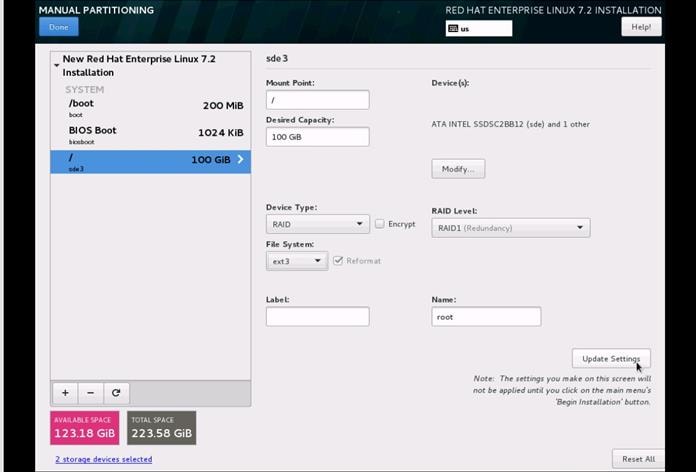
Task: Click the add mount point plus icon
Action: pyautogui.click(x=65, y=393)
